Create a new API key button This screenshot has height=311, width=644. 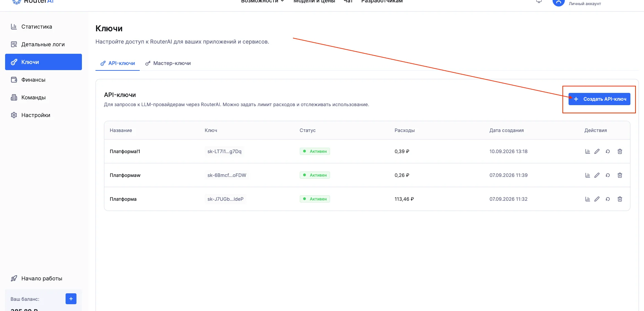[x=599, y=99]
